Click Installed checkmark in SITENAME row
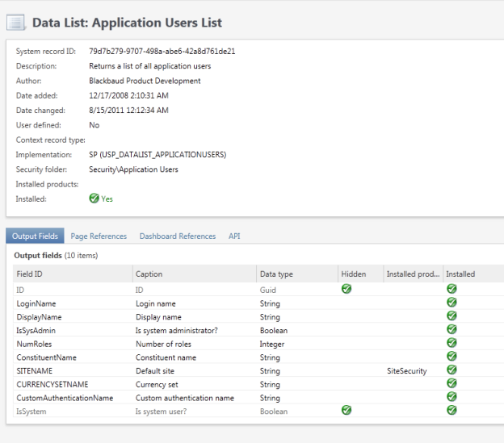The image size is (504, 443). click(451, 370)
